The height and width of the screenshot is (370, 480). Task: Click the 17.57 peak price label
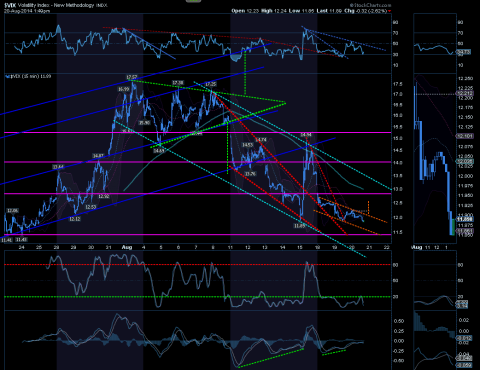pos(132,77)
